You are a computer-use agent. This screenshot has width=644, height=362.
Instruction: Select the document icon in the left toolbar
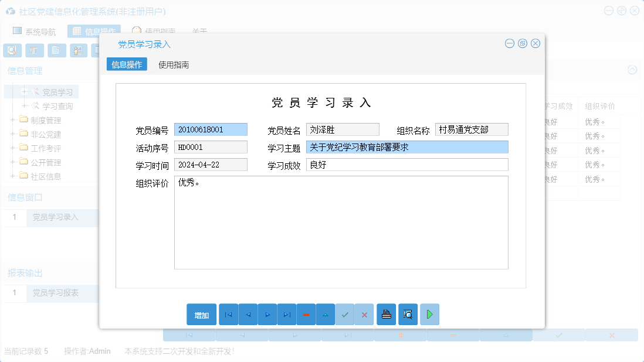56,50
